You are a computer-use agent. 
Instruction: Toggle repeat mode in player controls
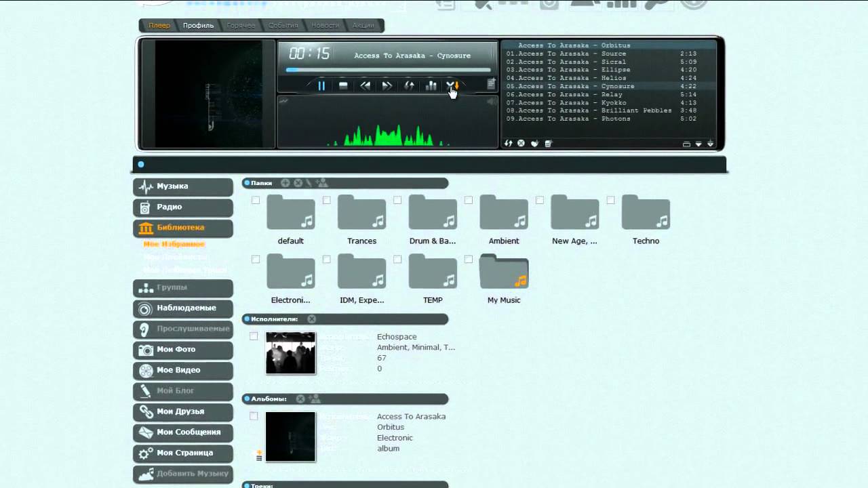pyautogui.click(x=409, y=85)
